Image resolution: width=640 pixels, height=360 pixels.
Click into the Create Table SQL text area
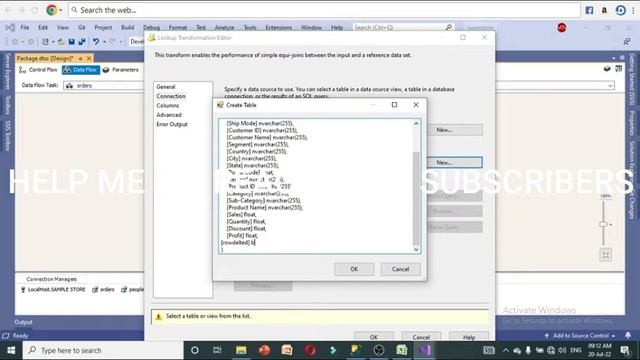pos(316,186)
